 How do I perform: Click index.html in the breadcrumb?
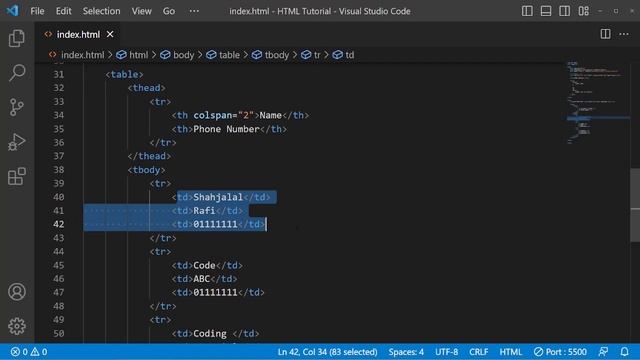point(82,55)
